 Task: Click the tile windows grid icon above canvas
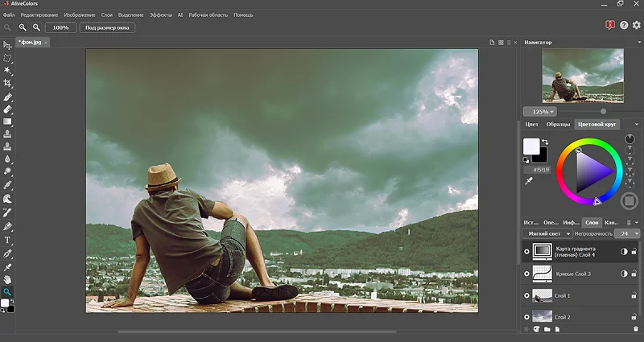tap(501, 43)
